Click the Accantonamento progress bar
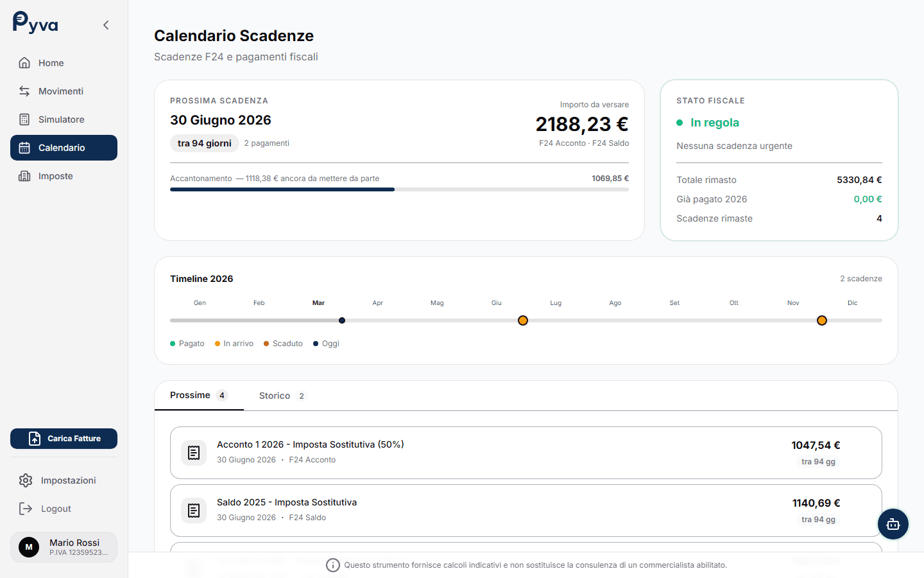This screenshot has width=924, height=578. pyautogui.click(x=399, y=189)
